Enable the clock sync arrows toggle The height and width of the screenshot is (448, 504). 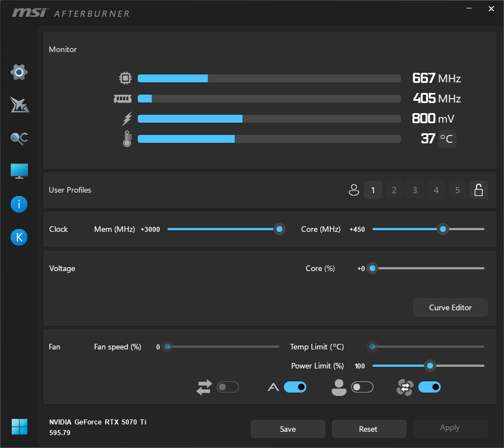tap(228, 387)
